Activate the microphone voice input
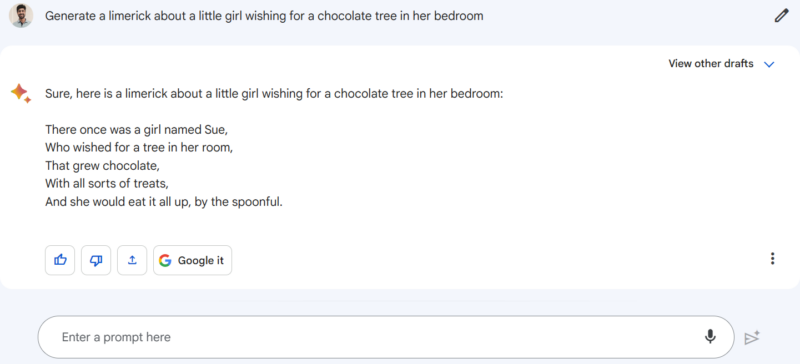Viewport: 800px width, 364px height. coord(710,336)
